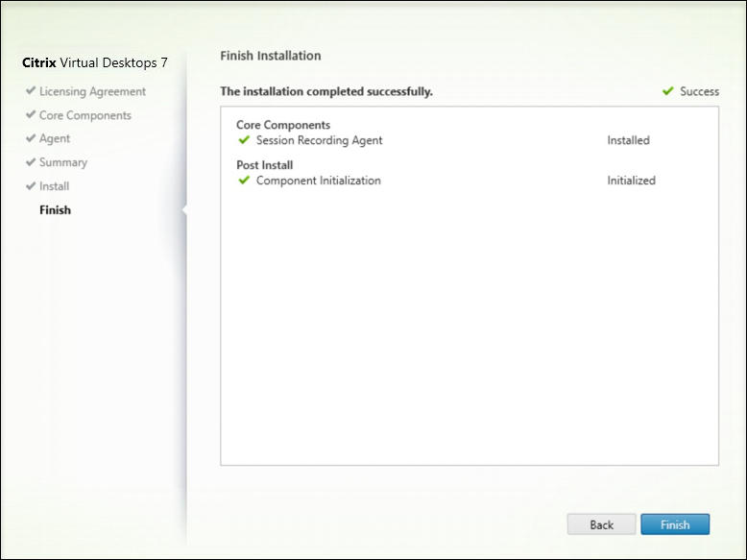Click checkmark icon beside Core Components step
Image resolution: width=747 pixels, height=560 pixels.
coord(31,115)
